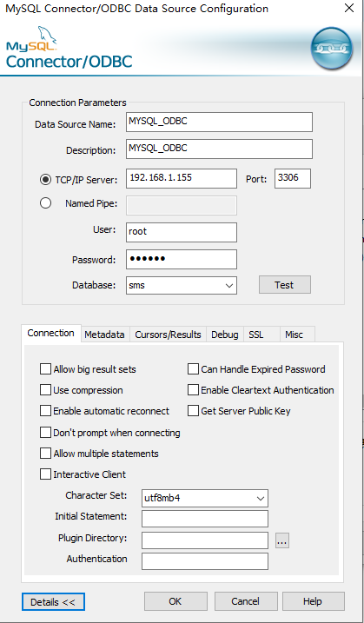Collapse options with Details << button

coord(53,602)
